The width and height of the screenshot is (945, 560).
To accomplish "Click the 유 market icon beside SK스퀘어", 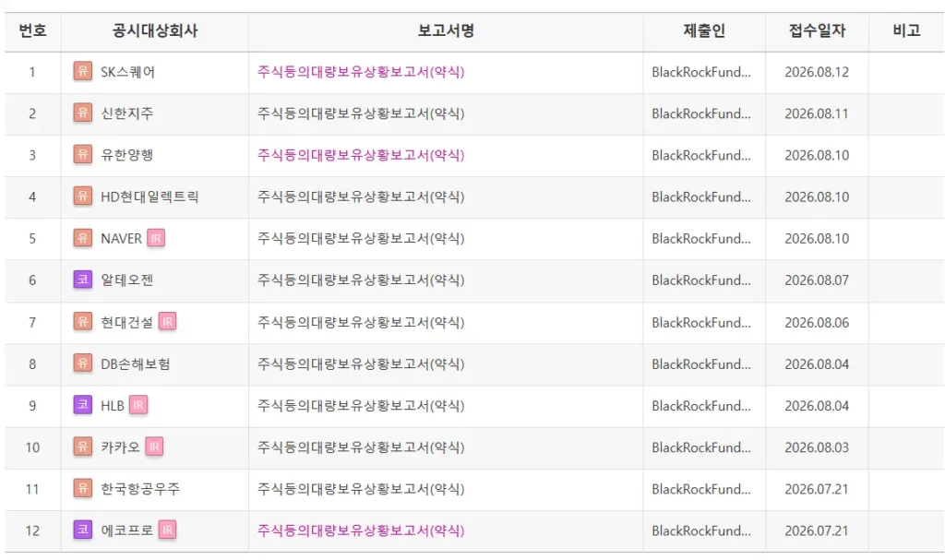I will click(x=82, y=71).
